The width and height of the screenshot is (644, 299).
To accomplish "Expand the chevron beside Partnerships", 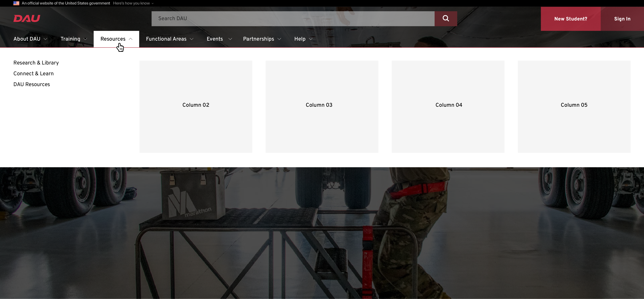I will [x=279, y=39].
